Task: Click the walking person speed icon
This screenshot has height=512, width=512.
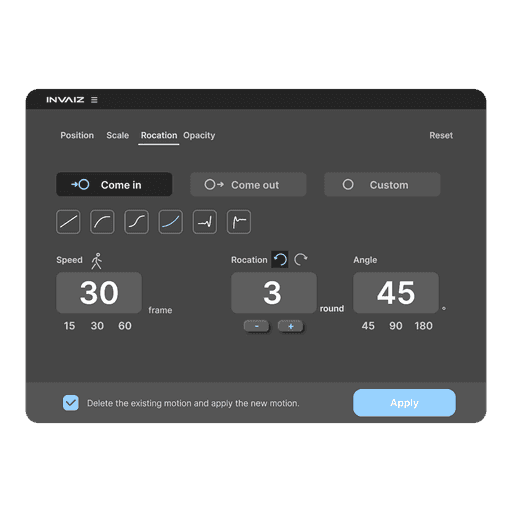Action: (97, 261)
